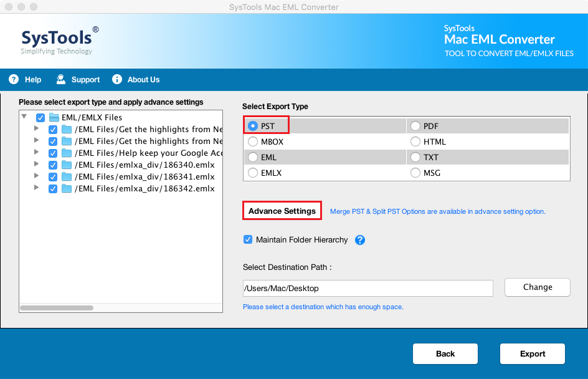This screenshot has height=379, width=588.
Task: Click the Help keep your Google folder icon
Action: pyautogui.click(x=67, y=153)
